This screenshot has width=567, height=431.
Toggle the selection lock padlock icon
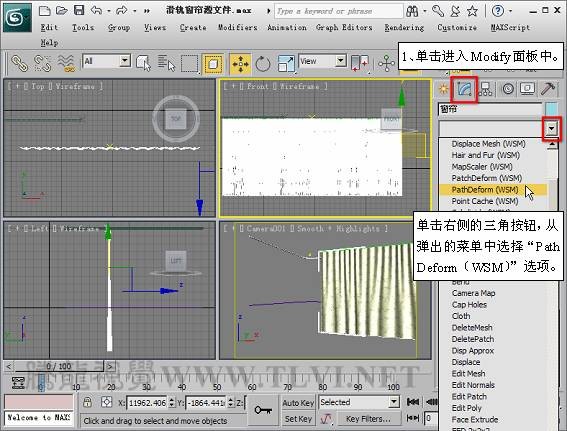[87, 402]
